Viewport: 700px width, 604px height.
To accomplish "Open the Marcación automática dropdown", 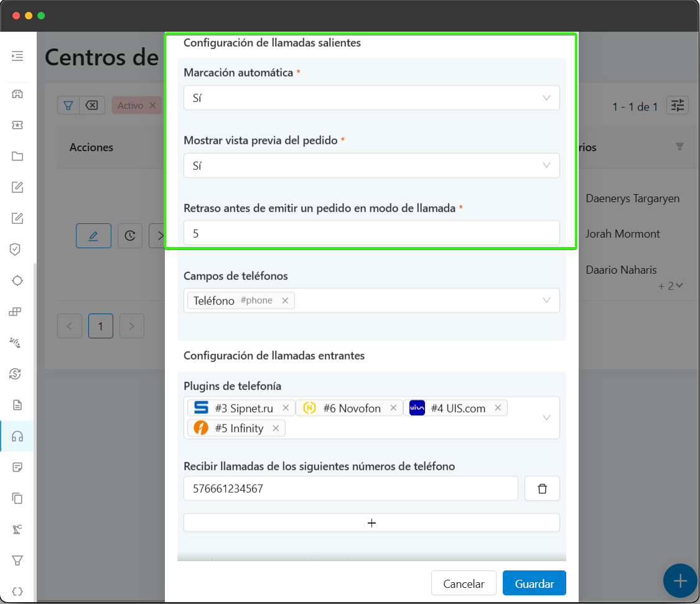I will (x=371, y=98).
